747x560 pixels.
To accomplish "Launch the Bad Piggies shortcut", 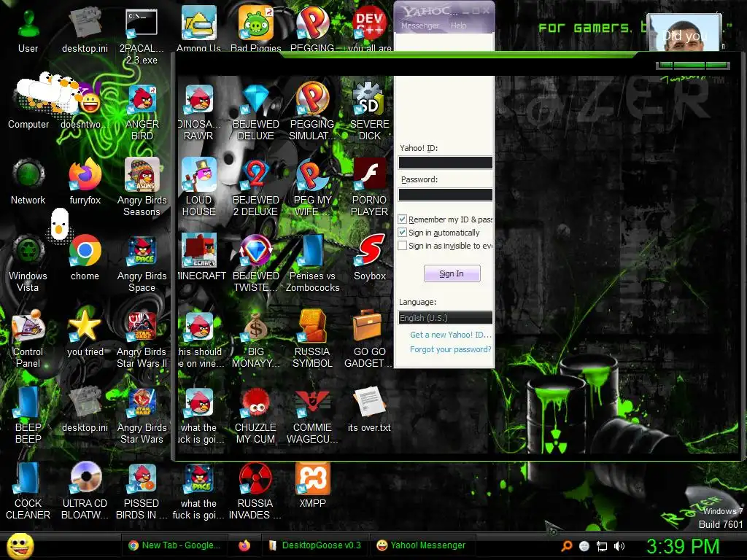I will pyautogui.click(x=256, y=28).
